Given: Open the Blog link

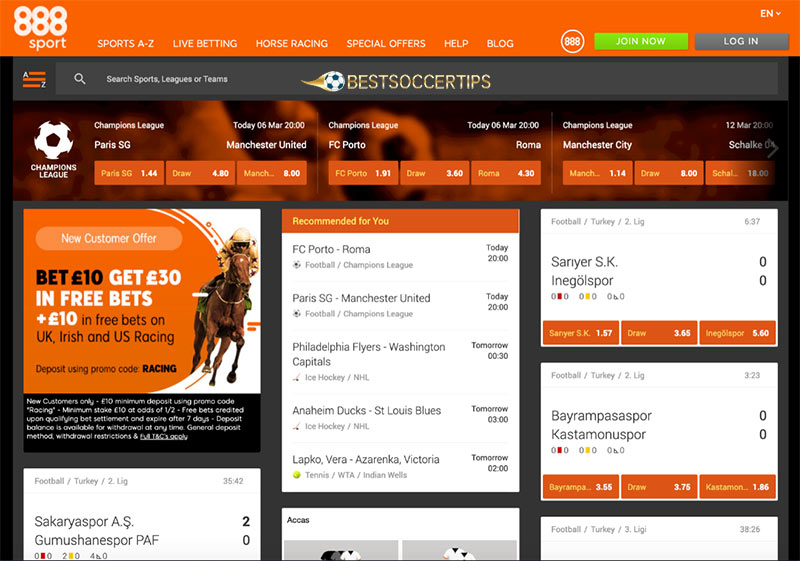Looking at the screenshot, I should pyautogui.click(x=500, y=44).
